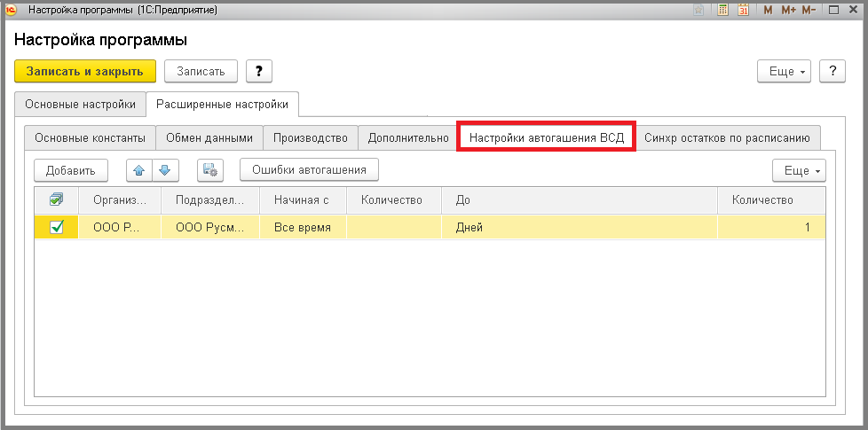Click the Начиная с column header
Image resolution: width=868 pixels, height=430 pixels.
(303, 200)
